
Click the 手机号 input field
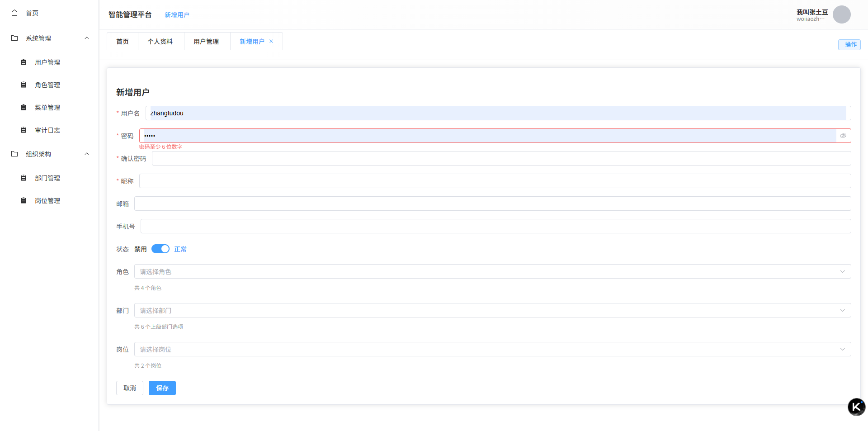495,226
